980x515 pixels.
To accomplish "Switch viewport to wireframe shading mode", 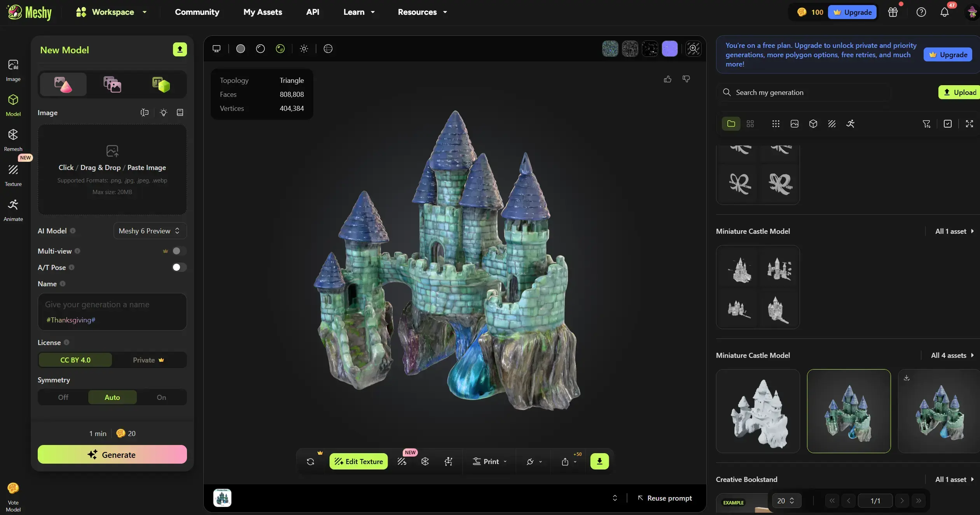I will pyautogui.click(x=260, y=48).
